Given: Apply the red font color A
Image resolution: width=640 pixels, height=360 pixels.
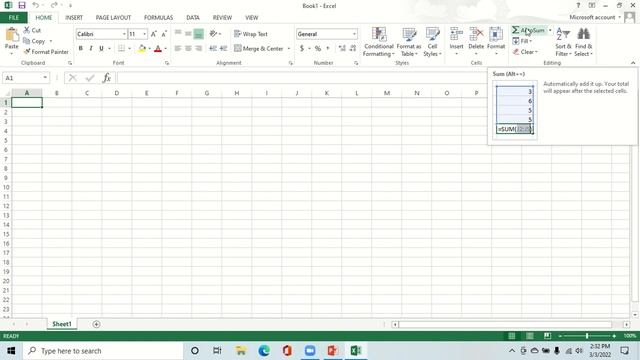Looking at the screenshot, I should tap(158, 48).
